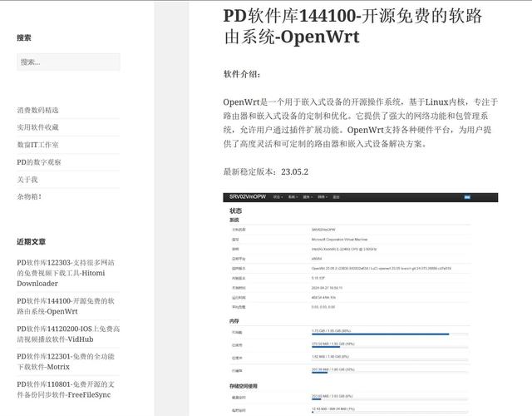Click the OpenWrt description paragraph
The width and height of the screenshot is (532, 416).
360,123
